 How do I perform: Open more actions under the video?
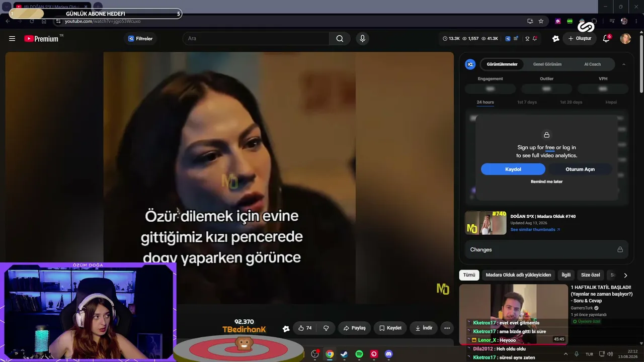(x=447, y=328)
